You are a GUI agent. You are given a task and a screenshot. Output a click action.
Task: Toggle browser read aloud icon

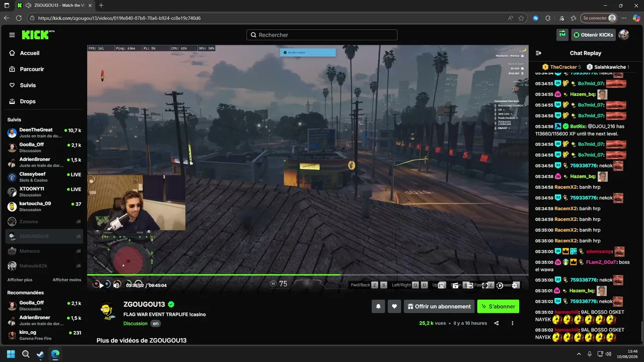pyautogui.click(x=511, y=18)
